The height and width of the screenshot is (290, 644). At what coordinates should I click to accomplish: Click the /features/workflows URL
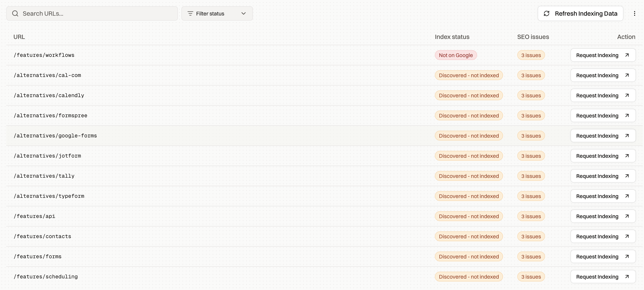[x=44, y=55]
